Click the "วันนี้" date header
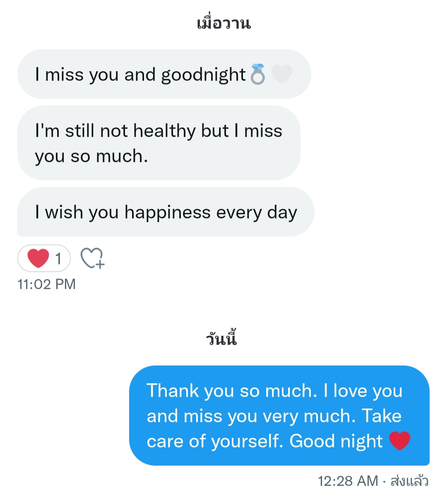447x504 pixels. (x=221, y=339)
